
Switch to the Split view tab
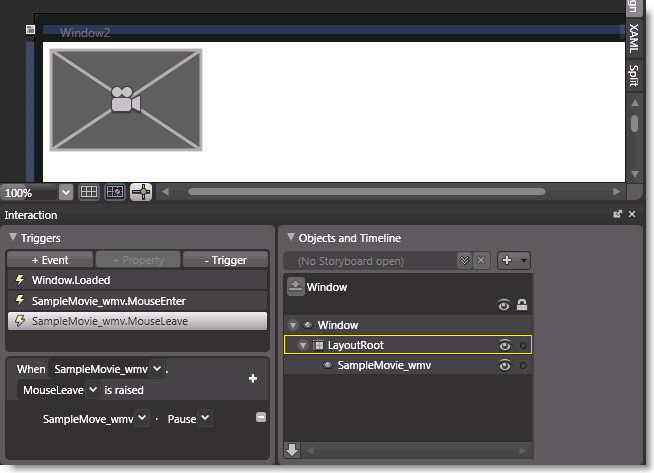tap(634, 75)
